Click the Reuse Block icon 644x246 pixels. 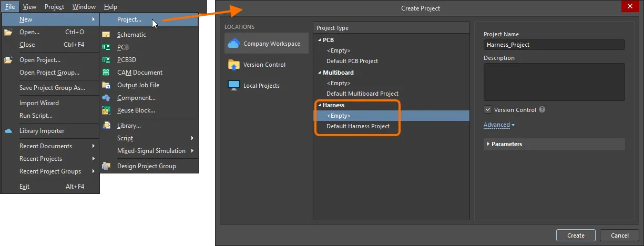coord(106,110)
